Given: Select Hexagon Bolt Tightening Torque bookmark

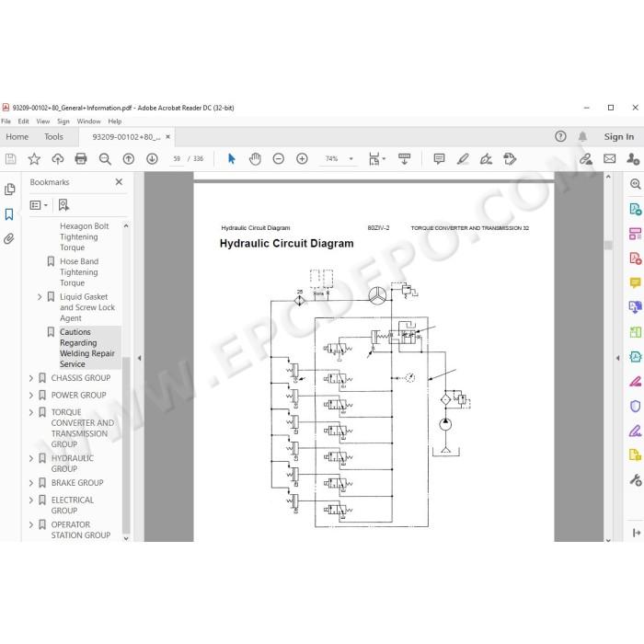Looking at the screenshot, I should click(85, 236).
